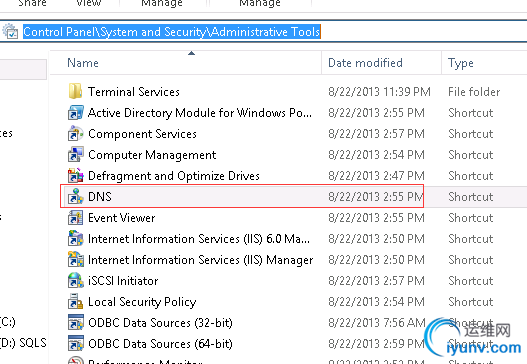Select the ODBC Data Sources (32-bit) icon
Image resolution: width=527 pixels, height=364 pixels.
coord(75,322)
